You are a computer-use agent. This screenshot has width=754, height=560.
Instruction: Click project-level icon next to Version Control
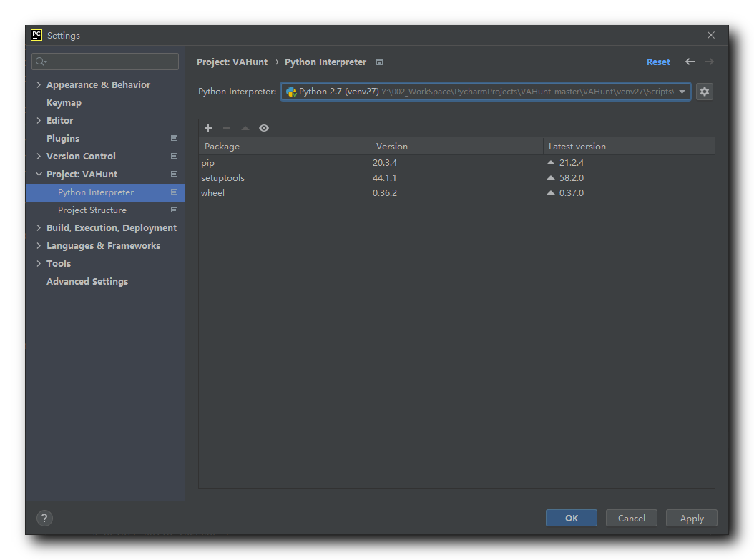(x=174, y=156)
